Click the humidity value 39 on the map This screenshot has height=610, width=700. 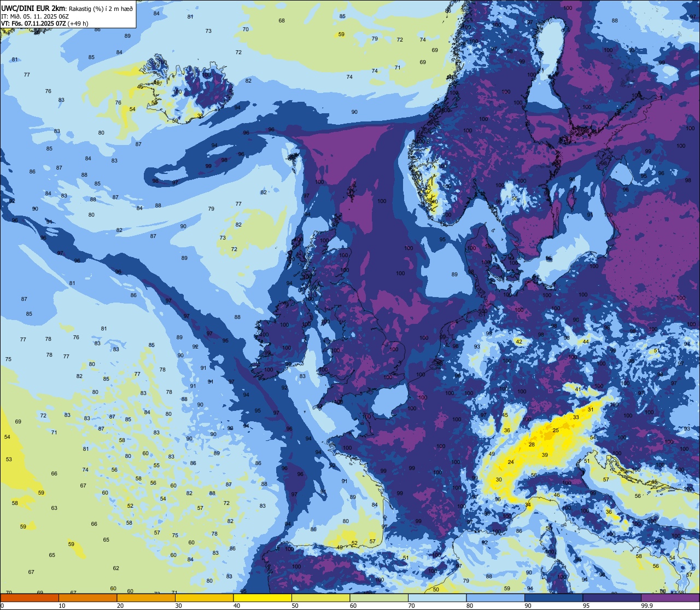[545, 455]
